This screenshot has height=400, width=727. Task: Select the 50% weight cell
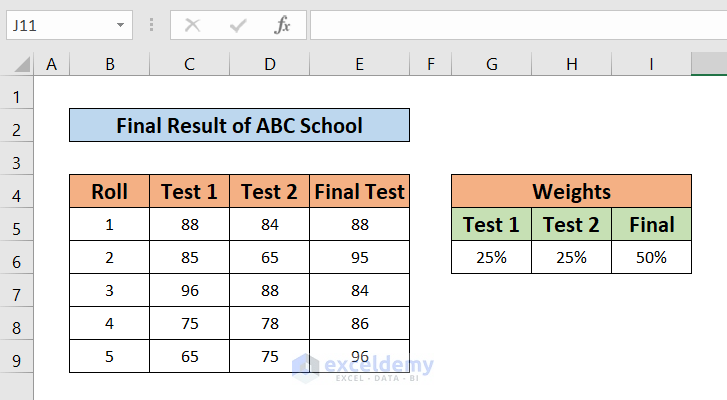(651, 258)
